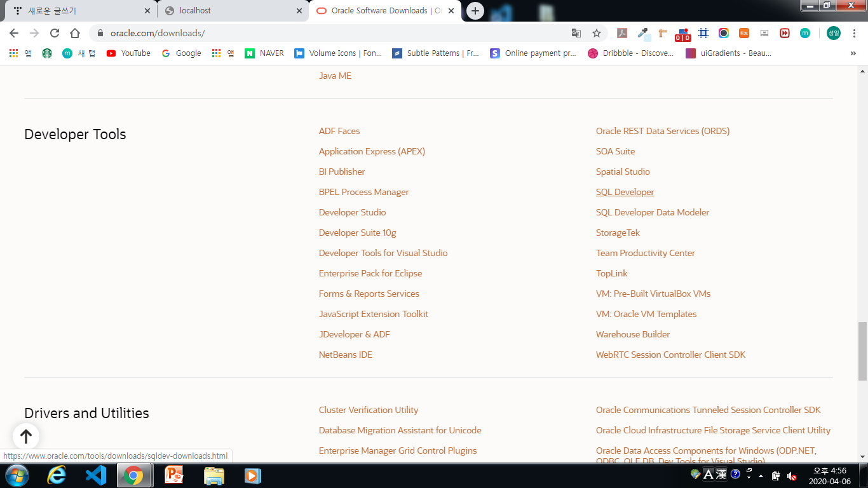
Task: Click the browser forward arrow
Action: click(34, 33)
